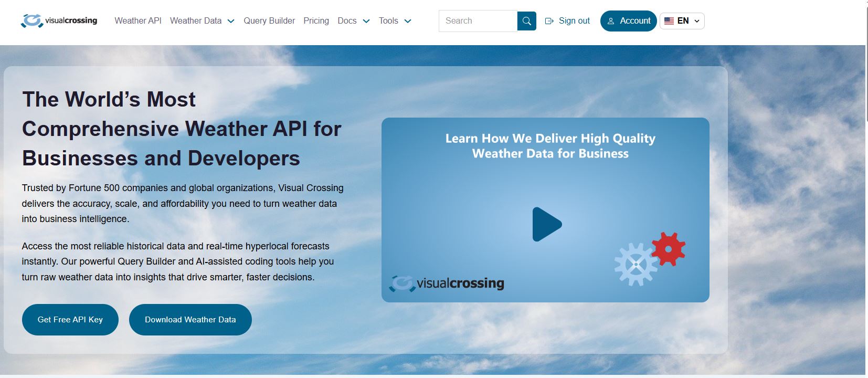Image resolution: width=868 pixels, height=378 pixels.
Task: Expand the Docs dropdown menu
Action: pos(366,21)
